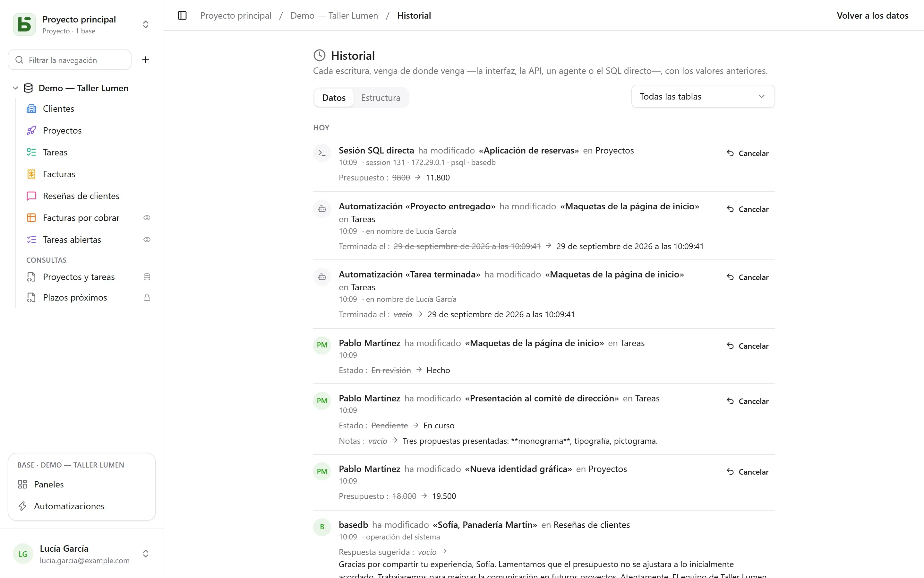The width and height of the screenshot is (924, 578).
Task: Open the Tareas checklist icon
Action: click(31, 152)
